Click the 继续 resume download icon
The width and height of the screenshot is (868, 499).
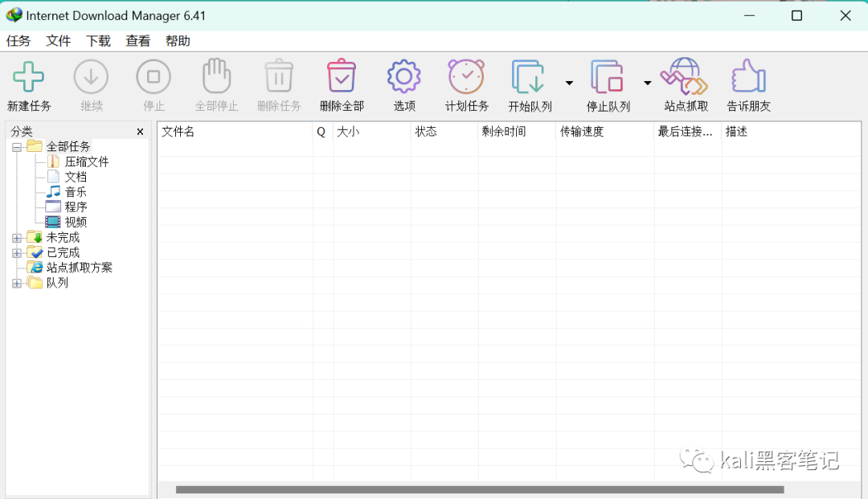pyautogui.click(x=91, y=76)
